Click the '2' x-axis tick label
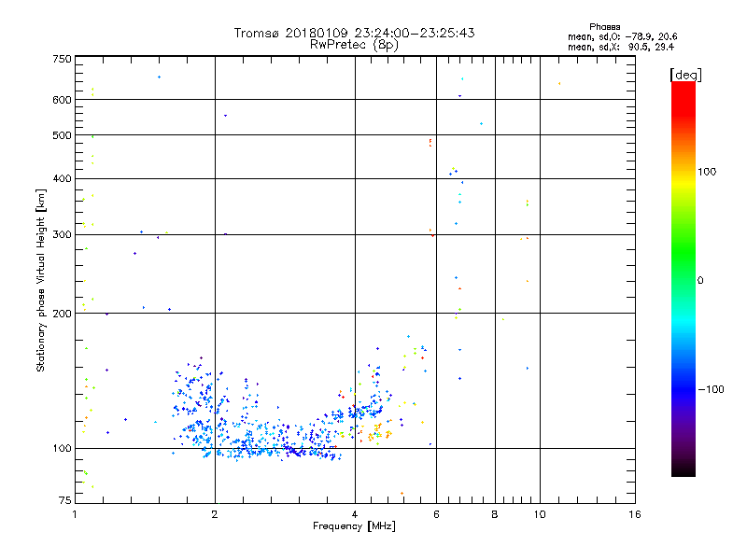Screen dimensions: 747x560 point(215,514)
